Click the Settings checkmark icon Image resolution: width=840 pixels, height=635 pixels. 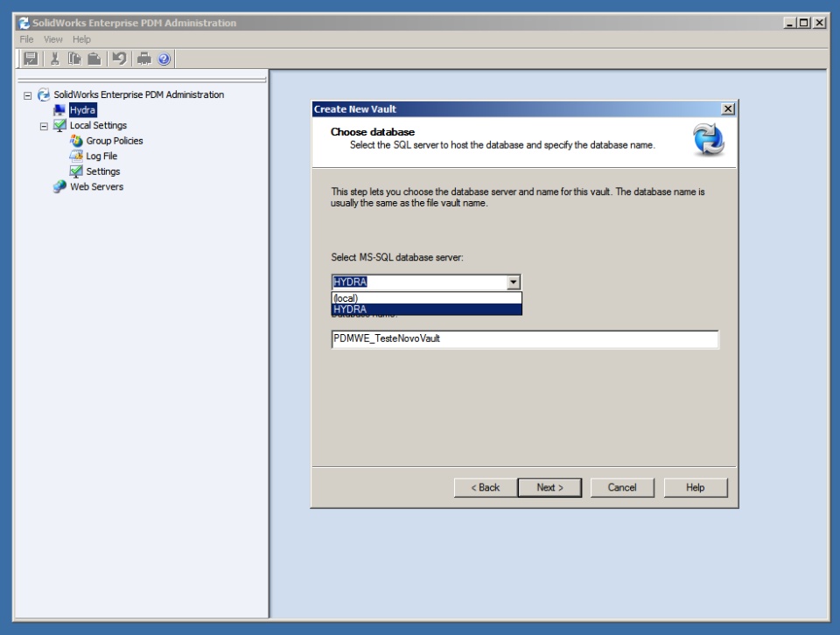pyautogui.click(x=76, y=171)
